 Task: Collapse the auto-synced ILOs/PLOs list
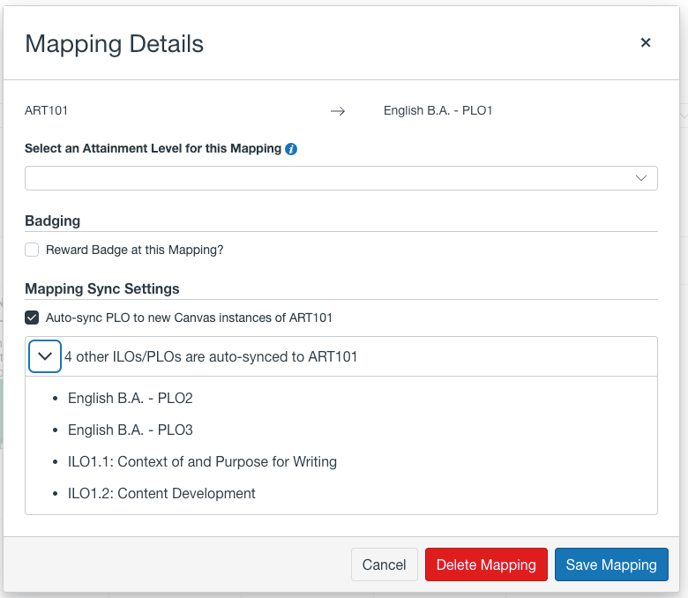[45, 356]
